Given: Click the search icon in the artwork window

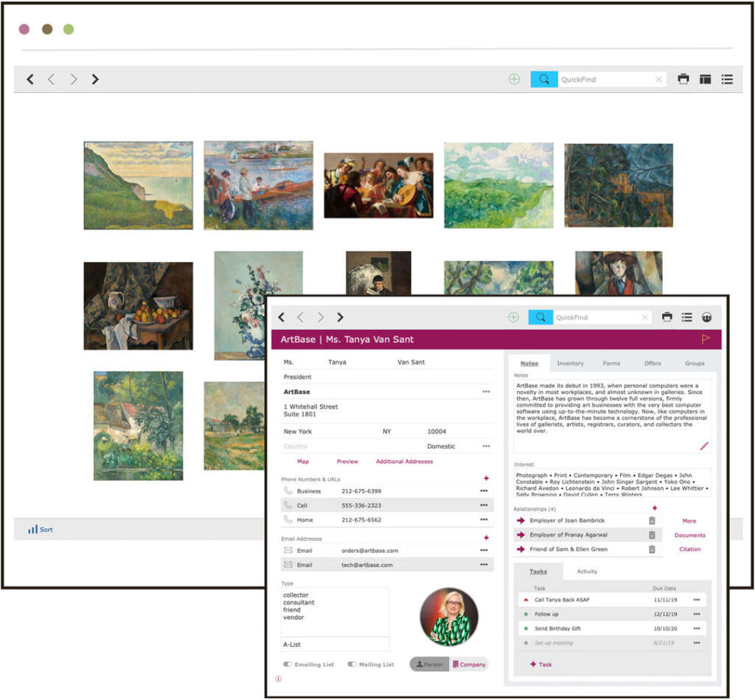Looking at the screenshot, I should coord(544,79).
